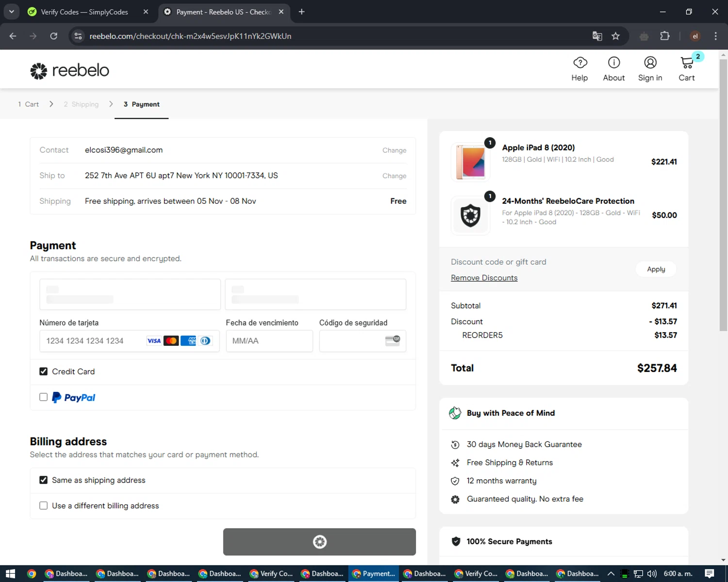728x582 pixels.
Task: Toggle the Credit Card checkbox
Action: [44, 372]
